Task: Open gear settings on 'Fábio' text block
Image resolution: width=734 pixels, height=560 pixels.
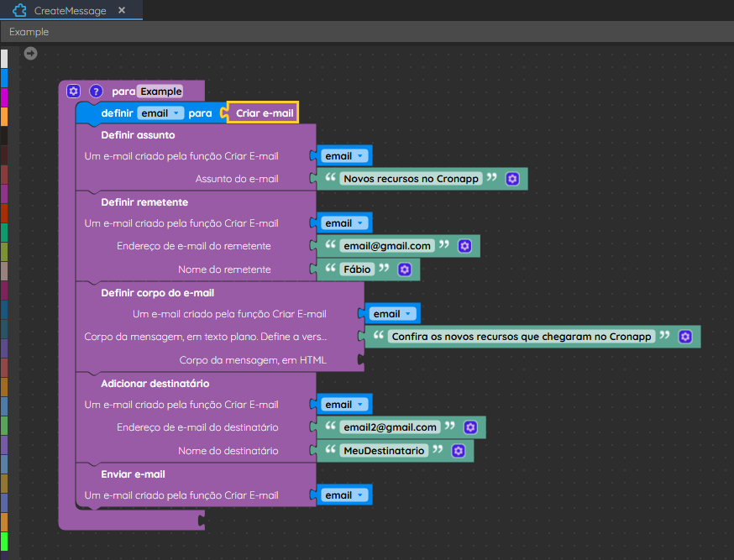Action: tap(405, 270)
